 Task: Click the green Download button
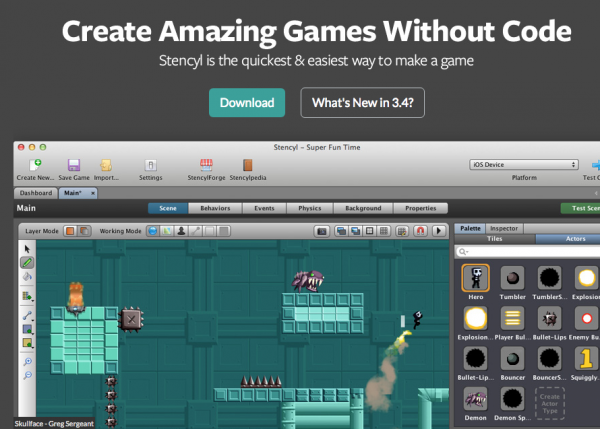point(247,102)
